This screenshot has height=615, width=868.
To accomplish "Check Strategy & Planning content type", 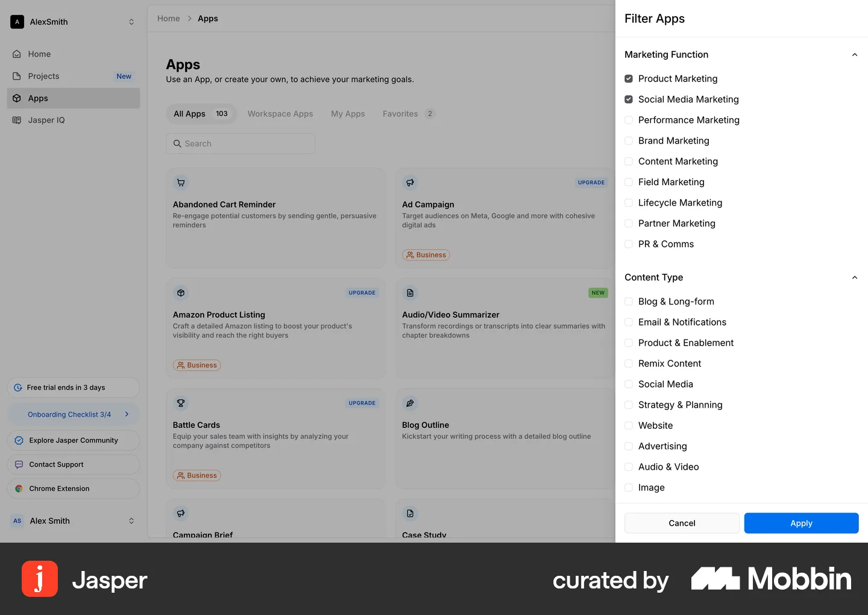I will 629,405.
